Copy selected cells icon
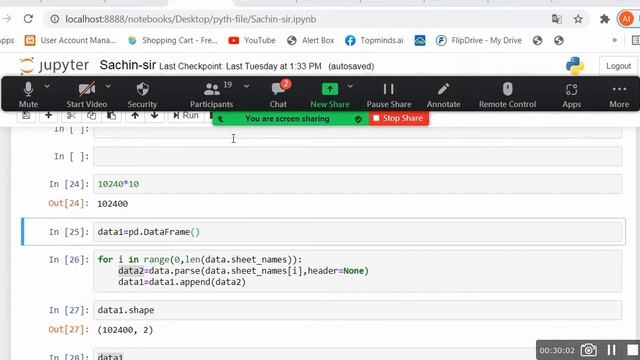 91,116
